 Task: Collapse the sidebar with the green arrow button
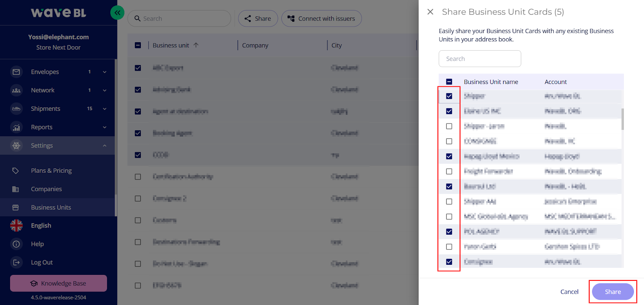coord(117,13)
